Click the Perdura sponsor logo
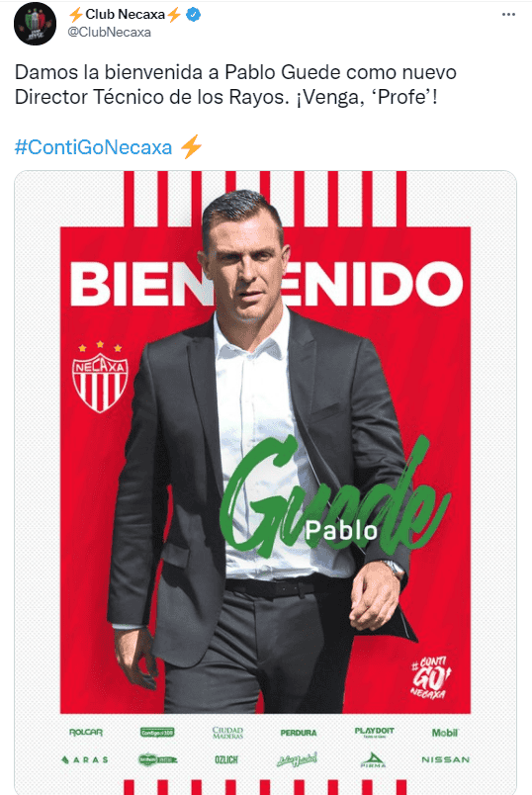This screenshot has height=795, width=532. click(299, 733)
